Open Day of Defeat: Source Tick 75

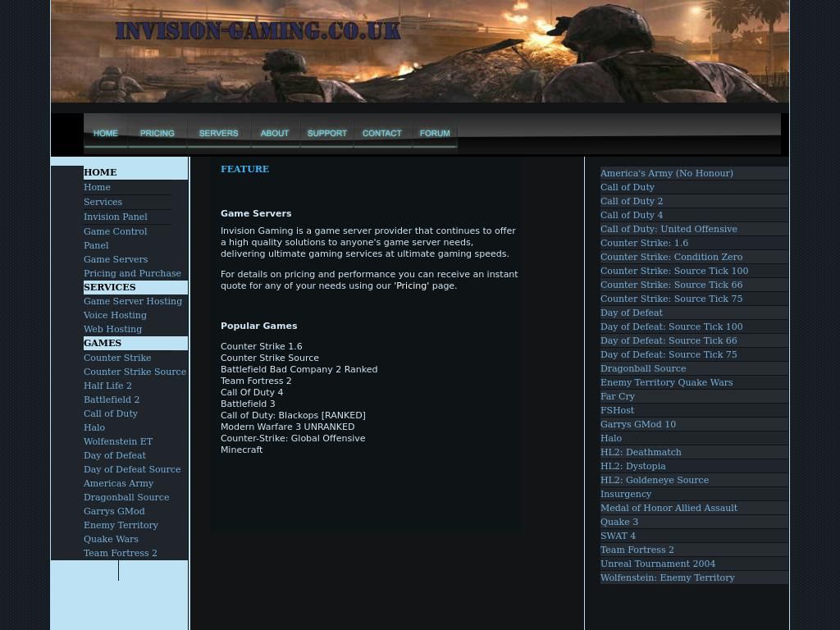click(694, 354)
